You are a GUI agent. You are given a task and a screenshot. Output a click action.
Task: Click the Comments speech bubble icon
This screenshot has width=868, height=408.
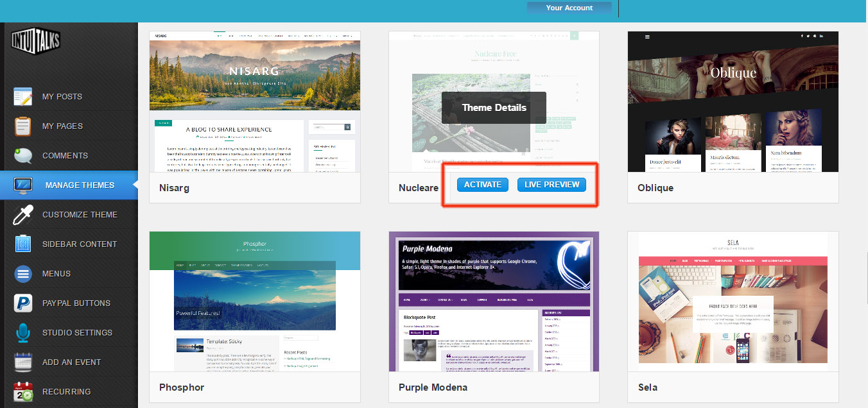tap(23, 155)
